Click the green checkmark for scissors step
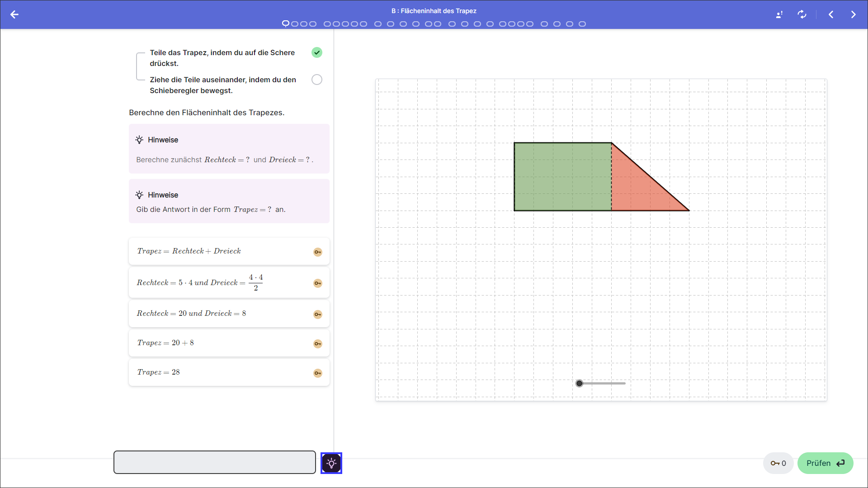Viewport: 868px width, 488px height. (x=317, y=52)
